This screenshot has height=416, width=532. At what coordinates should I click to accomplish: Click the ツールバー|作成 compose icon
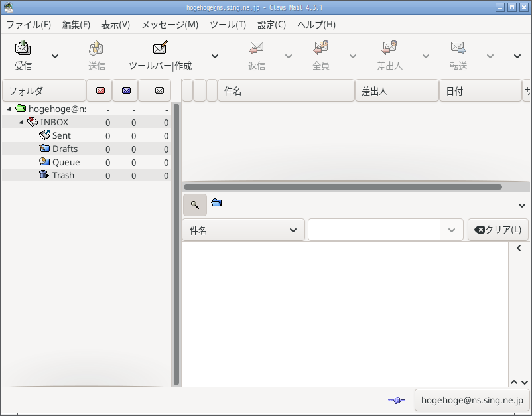coord(160,48)
